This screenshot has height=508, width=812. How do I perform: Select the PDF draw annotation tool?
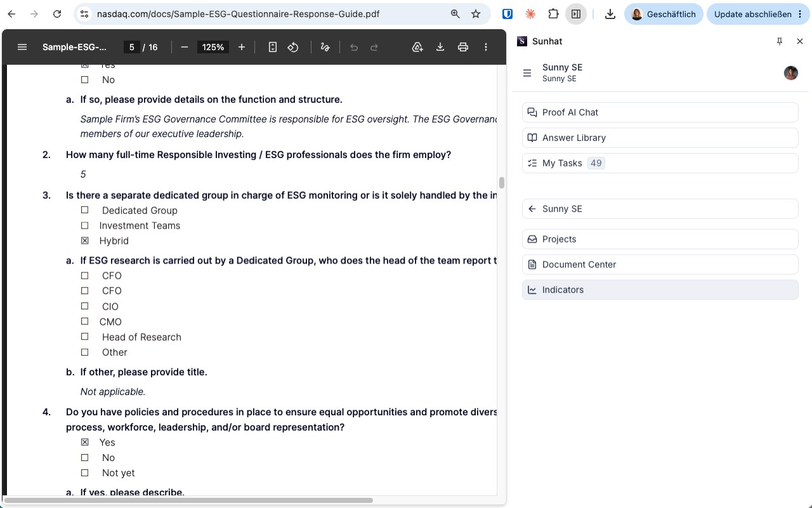[325, 47]
